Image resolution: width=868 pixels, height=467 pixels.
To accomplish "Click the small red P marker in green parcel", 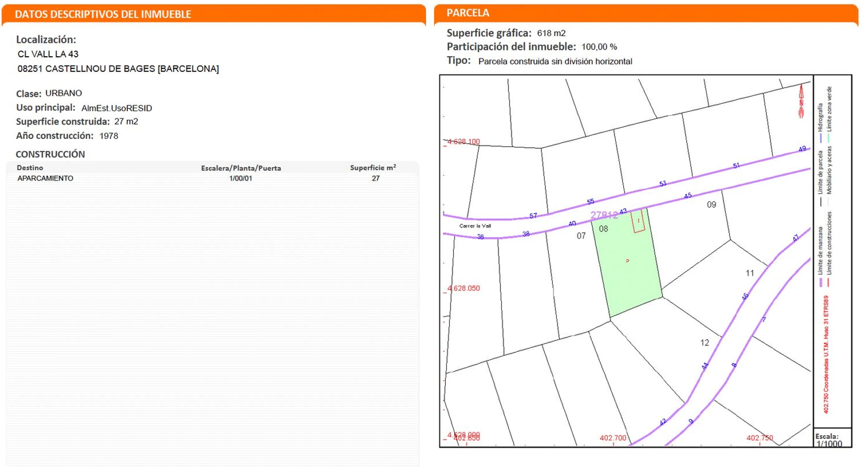I will tap(627, 261).
